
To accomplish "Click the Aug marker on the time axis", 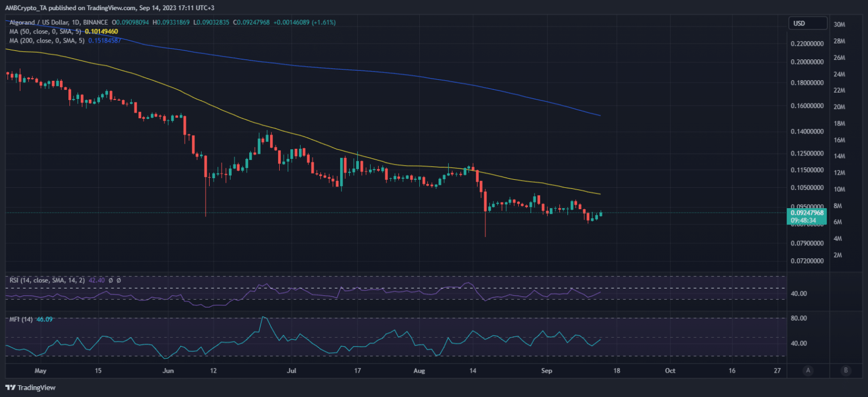I will 420,371.
